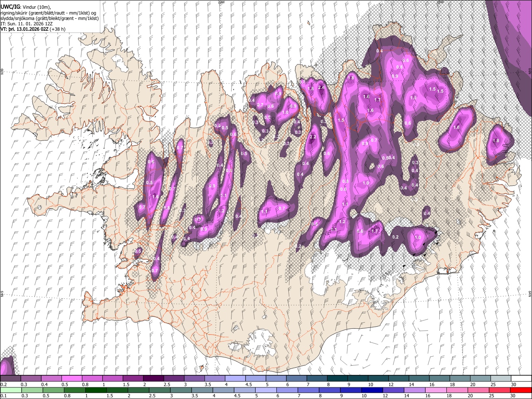Click the '2.4' precipitation value on the map

click(321, 88)
